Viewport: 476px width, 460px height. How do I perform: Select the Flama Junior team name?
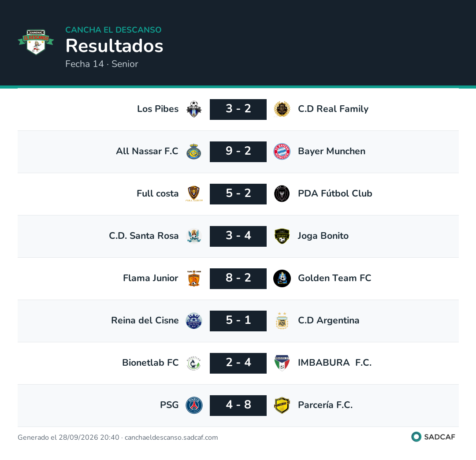point(151,278)
